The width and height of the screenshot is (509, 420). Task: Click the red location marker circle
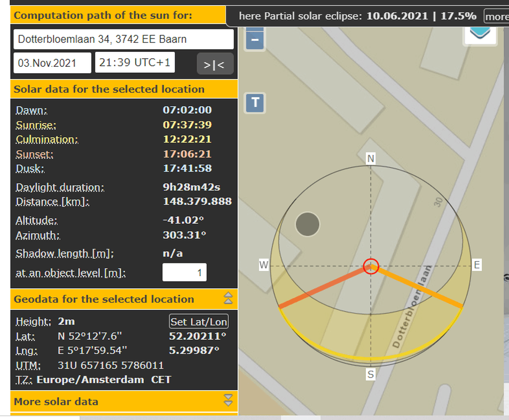pyautogui.click(x=371, y=266)
